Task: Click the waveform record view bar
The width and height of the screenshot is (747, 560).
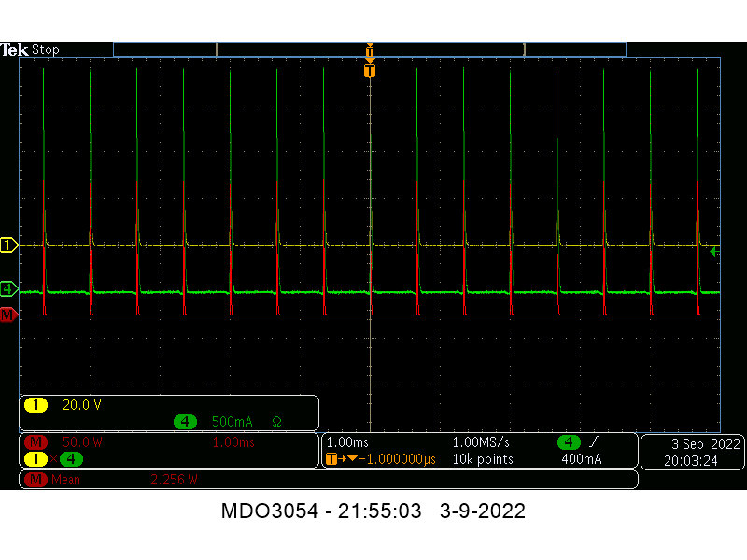Action: click(370, 49)
